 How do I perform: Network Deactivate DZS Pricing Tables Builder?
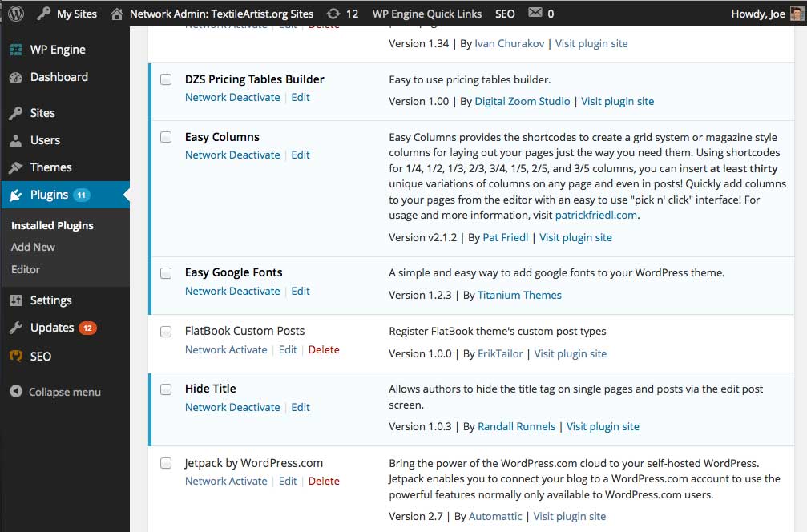(232, 97)
